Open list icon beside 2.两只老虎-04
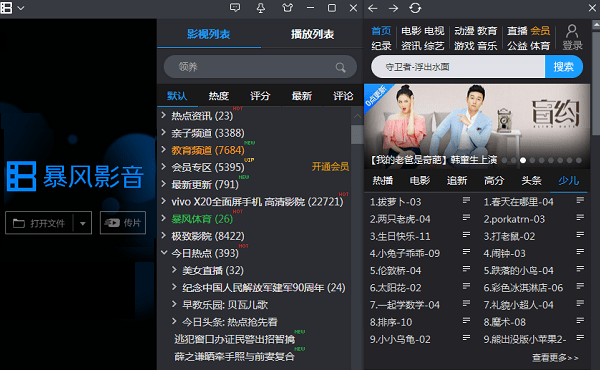The width and height of the screenshot is (600, 370). (x=466, y=217)
